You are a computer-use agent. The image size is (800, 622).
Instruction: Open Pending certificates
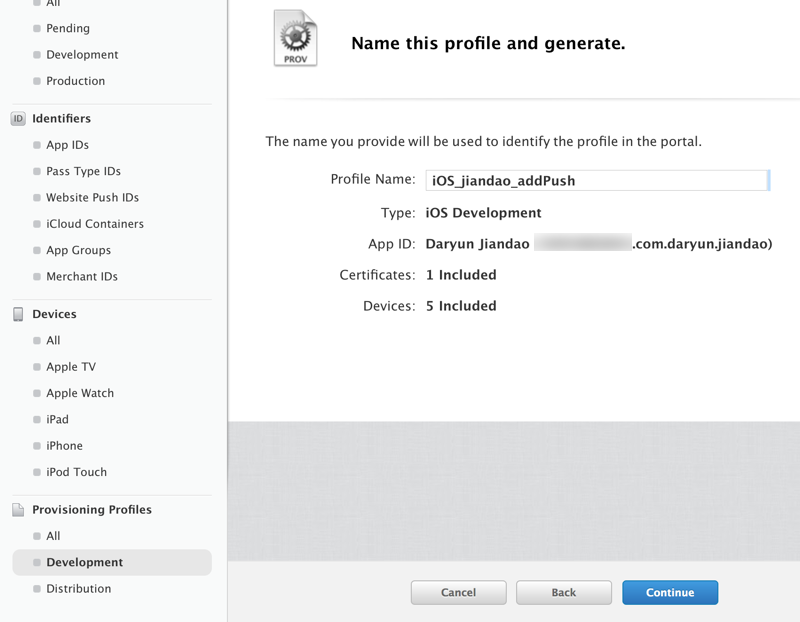point(67,29)
